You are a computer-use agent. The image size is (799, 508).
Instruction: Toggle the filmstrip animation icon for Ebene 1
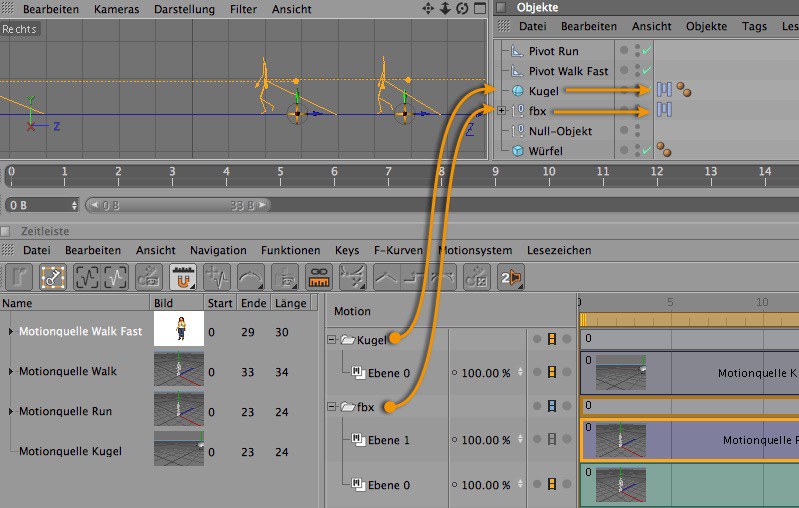(x=550, y=440)
